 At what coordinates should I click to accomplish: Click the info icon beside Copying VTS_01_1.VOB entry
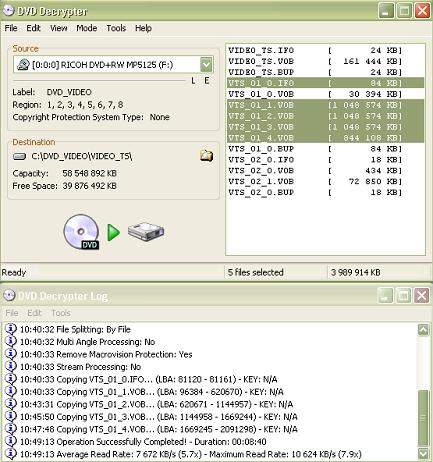coord(11,392)
